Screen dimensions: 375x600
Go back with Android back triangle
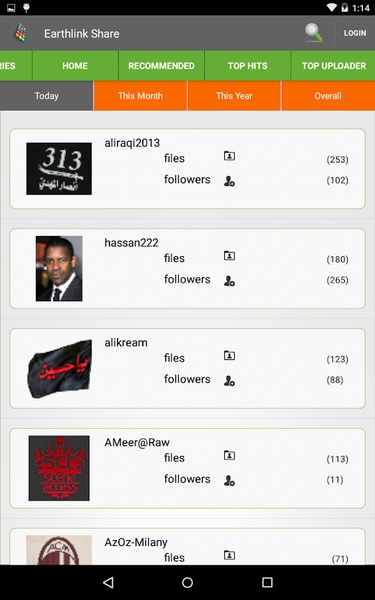(x=108, y=582)
